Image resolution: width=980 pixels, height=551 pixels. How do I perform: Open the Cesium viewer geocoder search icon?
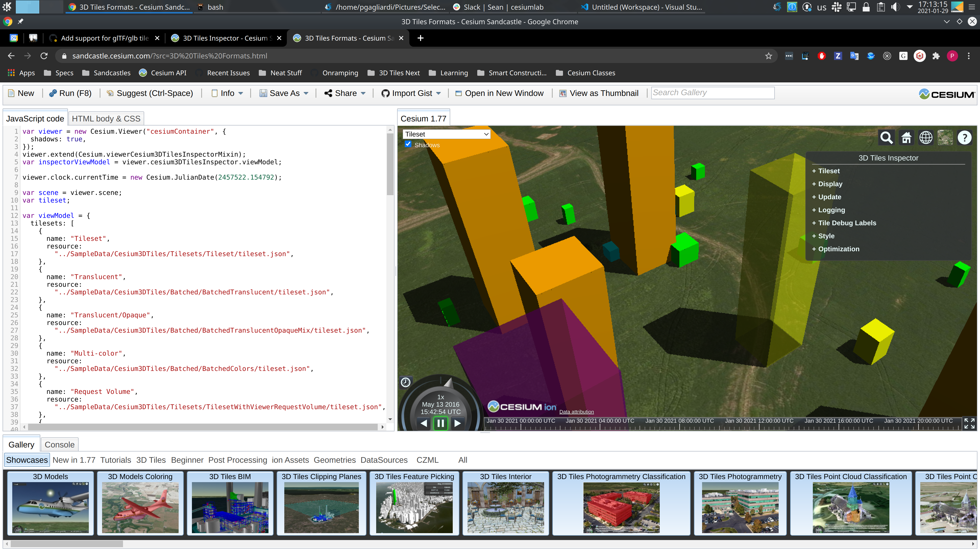pyautogui.click(x=886, y=138)
